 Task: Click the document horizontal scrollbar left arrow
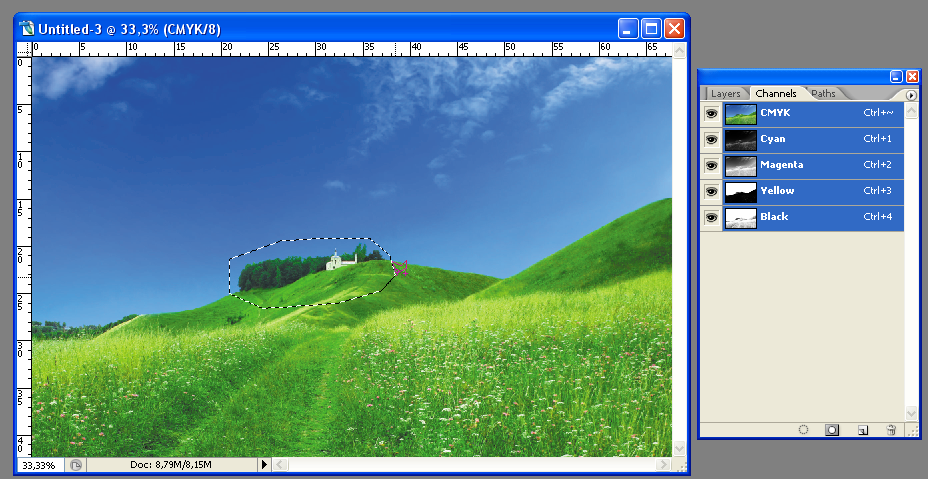pos(278,465)
